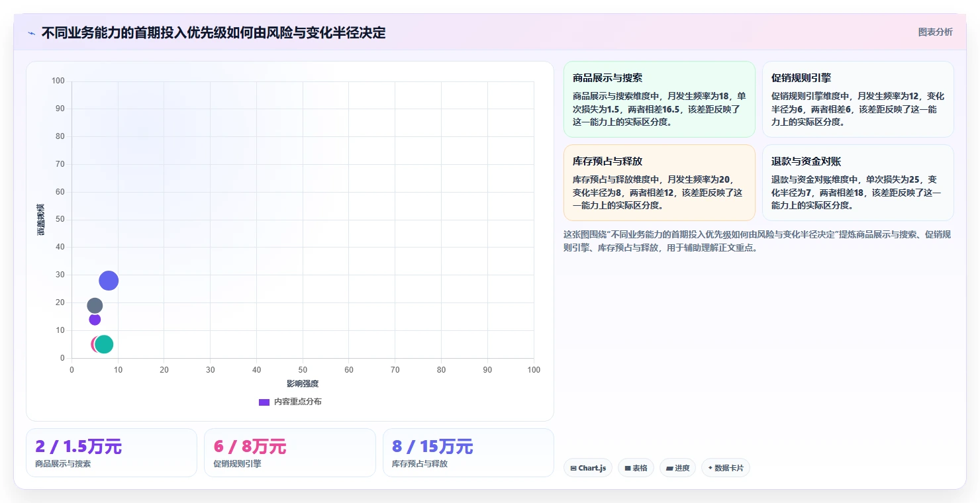Click the 8 / 15万元 stat value
980x503 pixels.
(432, 447)
